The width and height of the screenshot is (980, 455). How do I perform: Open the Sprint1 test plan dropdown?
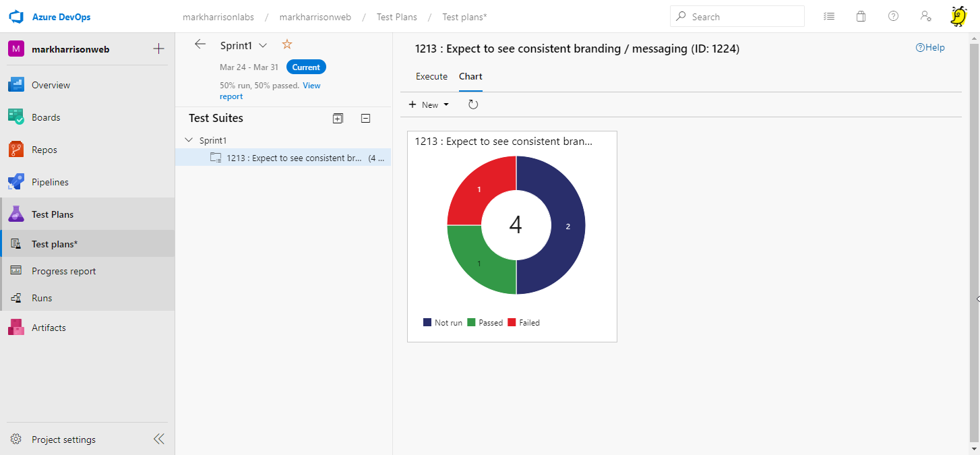[x=263, y=45]
